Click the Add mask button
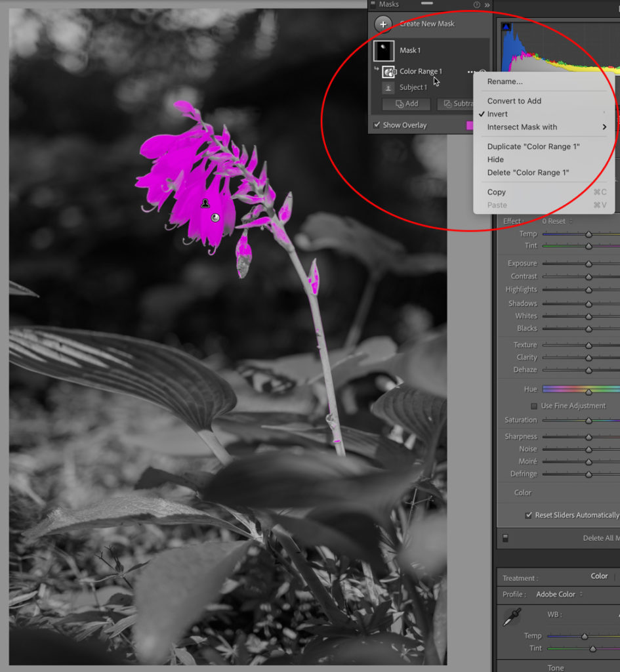The height and width of the screenshot is (672, 620). tap(406, 104)
